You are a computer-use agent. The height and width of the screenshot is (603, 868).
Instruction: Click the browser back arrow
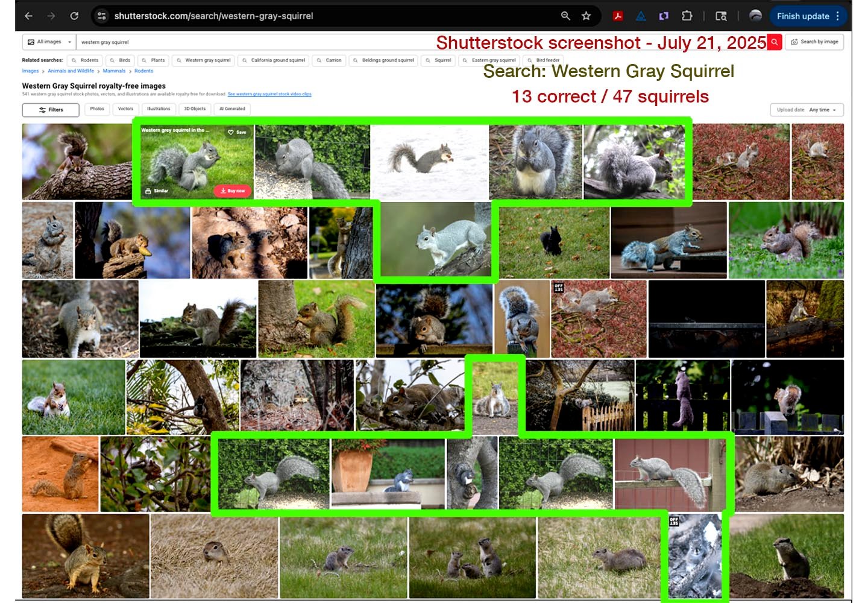pos(28,16)
